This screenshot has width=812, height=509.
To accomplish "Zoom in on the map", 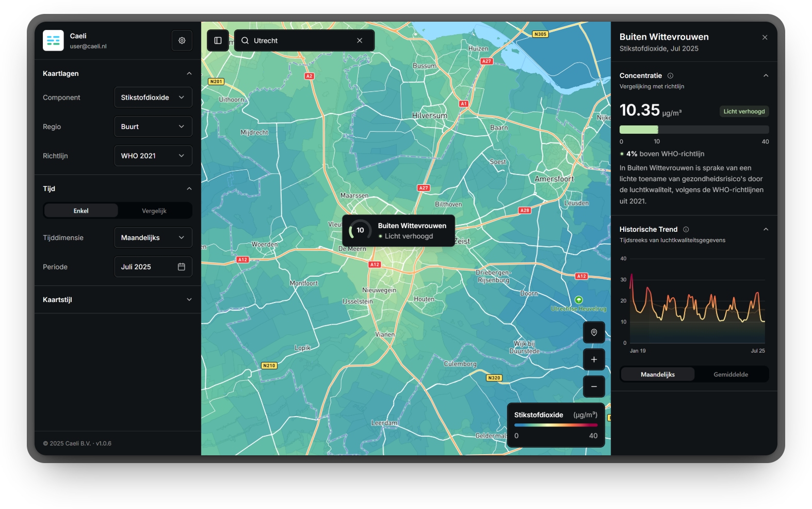I will (x=594, y=359).
